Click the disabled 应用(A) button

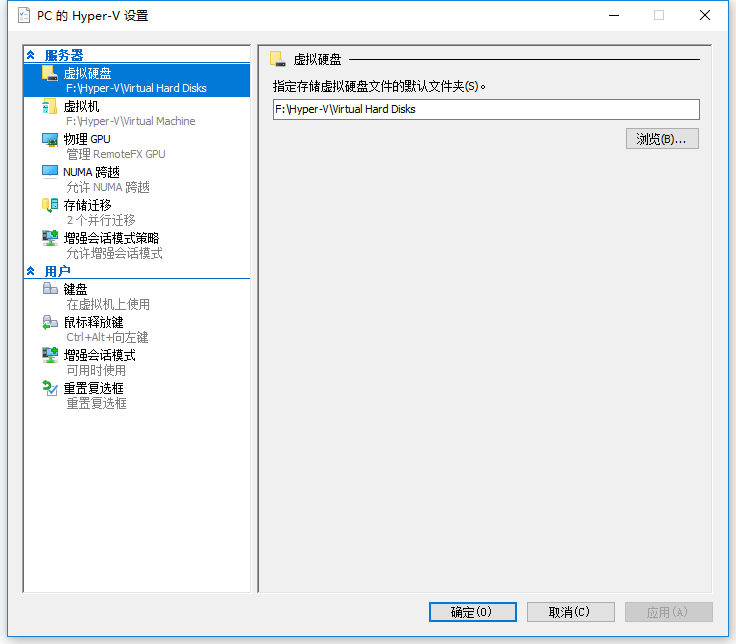pyautogui.click(x=668, y=612)
